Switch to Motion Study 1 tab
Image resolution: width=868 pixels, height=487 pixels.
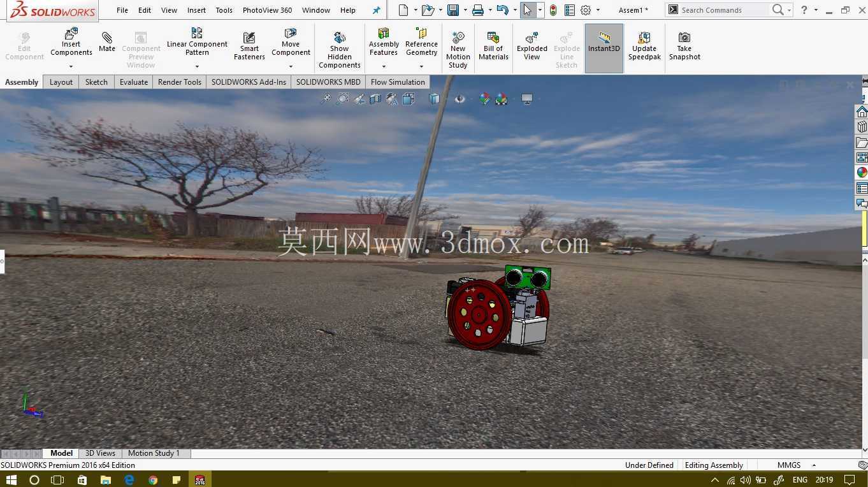pos(154,453)
